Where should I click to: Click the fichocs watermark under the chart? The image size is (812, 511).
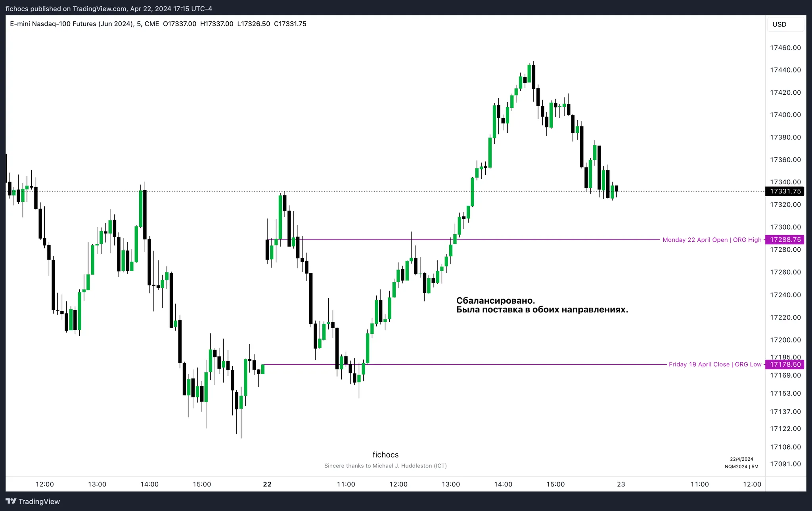[x=385, y=455]
